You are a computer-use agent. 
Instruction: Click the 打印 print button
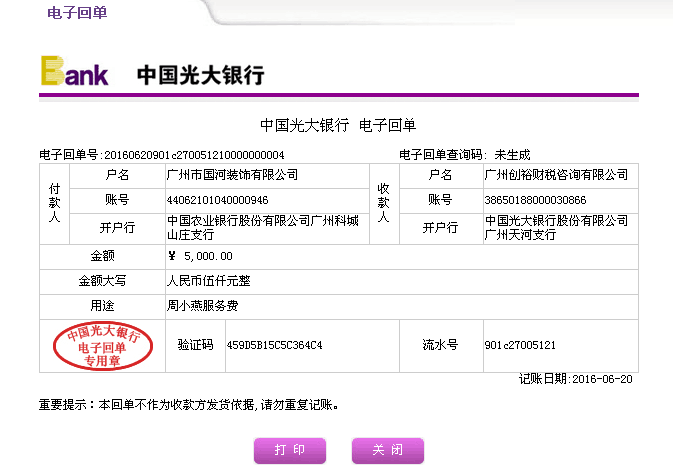[x=290, y=450]
